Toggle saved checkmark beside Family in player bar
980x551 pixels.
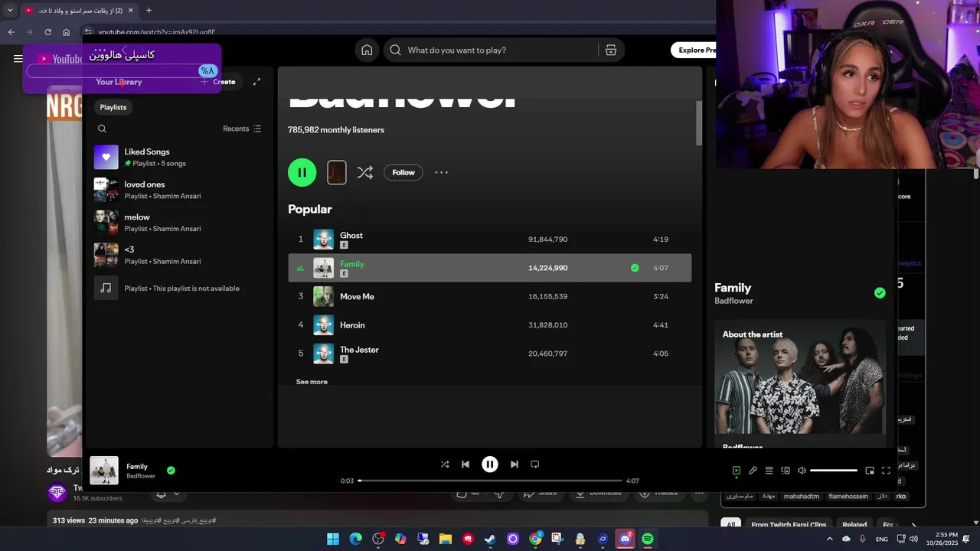point(171,471)
